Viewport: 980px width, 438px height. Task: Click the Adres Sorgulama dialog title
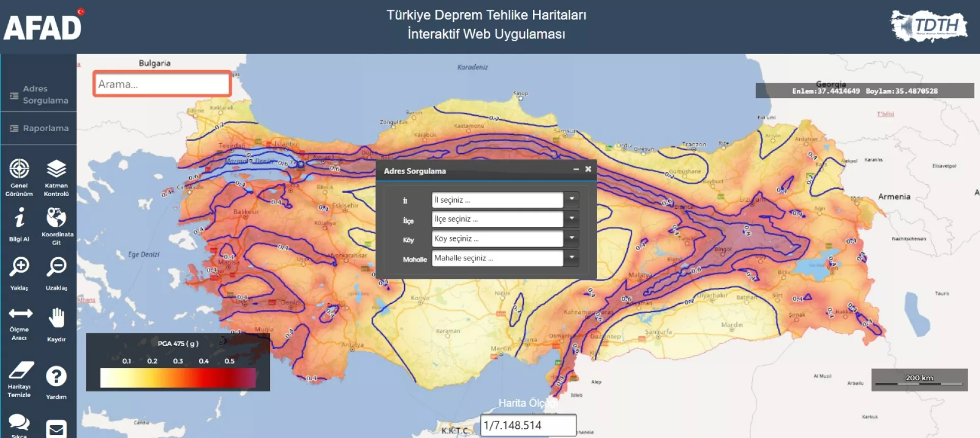tap(415, 171)
